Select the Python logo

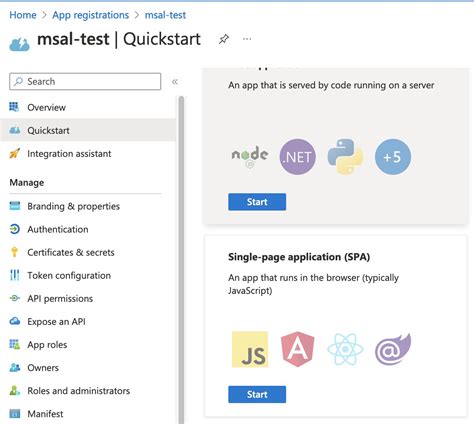point(345,157)
